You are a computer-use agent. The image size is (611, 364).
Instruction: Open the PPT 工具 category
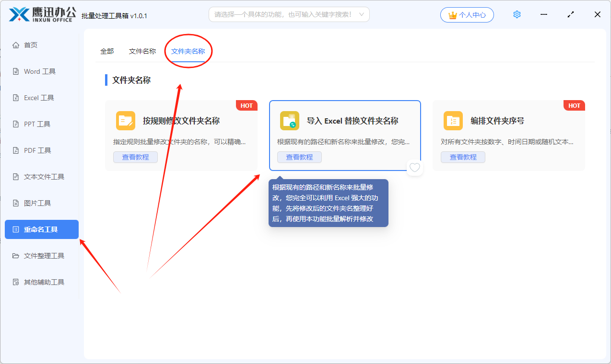(37, 124)
